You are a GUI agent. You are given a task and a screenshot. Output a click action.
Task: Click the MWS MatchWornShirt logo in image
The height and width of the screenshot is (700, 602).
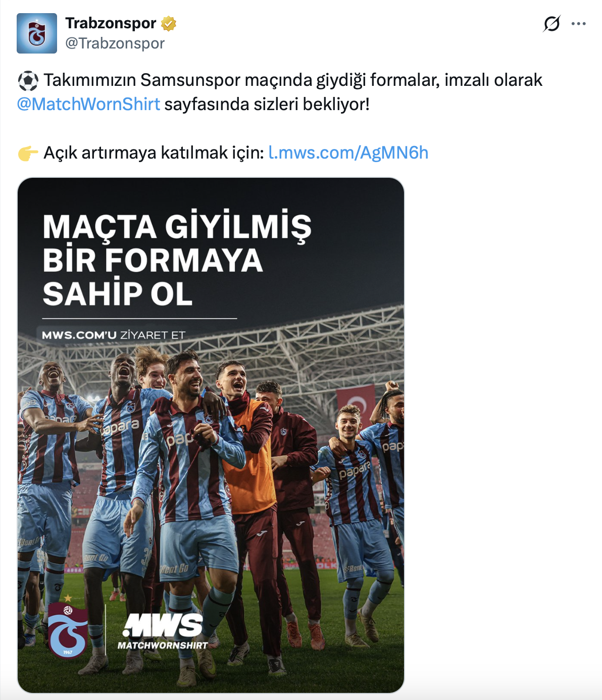[x=163, y=631]
